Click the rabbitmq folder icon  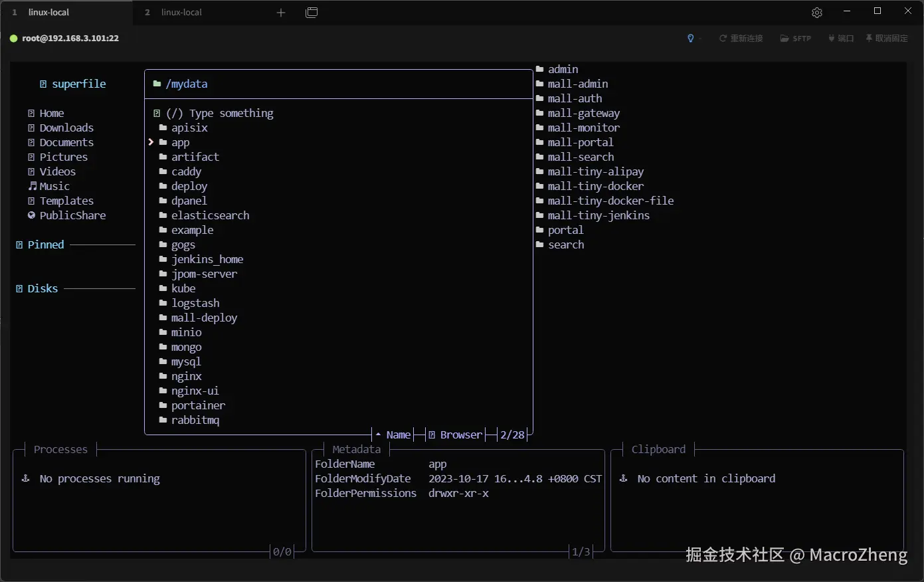[x=163, y=421]
